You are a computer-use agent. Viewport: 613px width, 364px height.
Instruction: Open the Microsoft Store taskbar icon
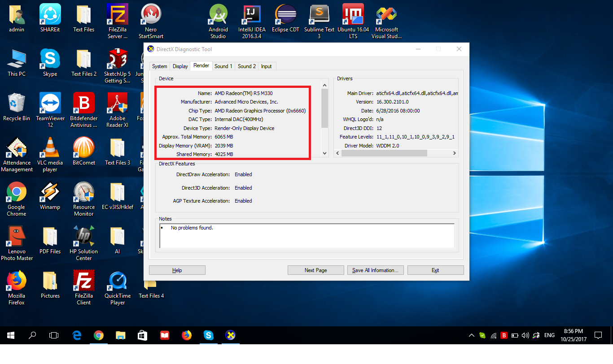point(142,335)
